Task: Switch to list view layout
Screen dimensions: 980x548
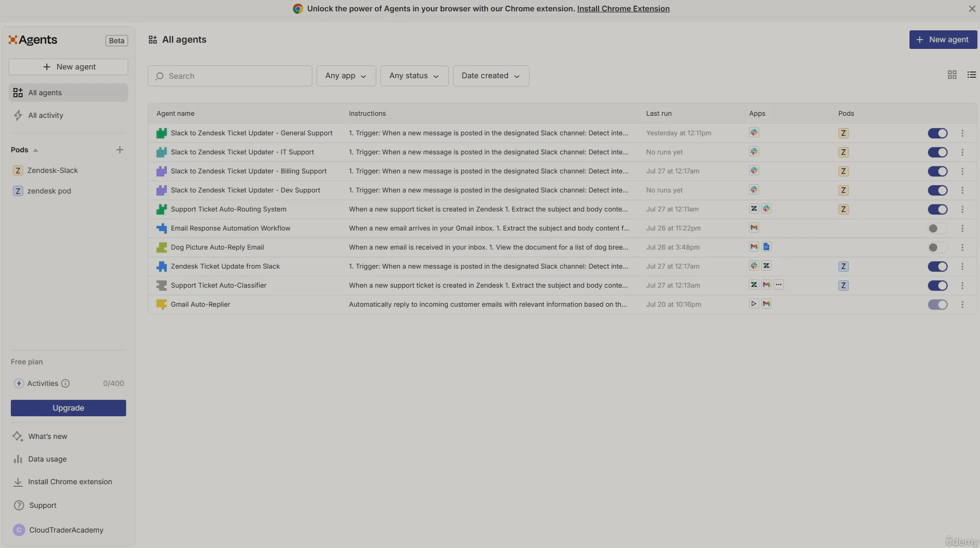Action: point(971,75)
